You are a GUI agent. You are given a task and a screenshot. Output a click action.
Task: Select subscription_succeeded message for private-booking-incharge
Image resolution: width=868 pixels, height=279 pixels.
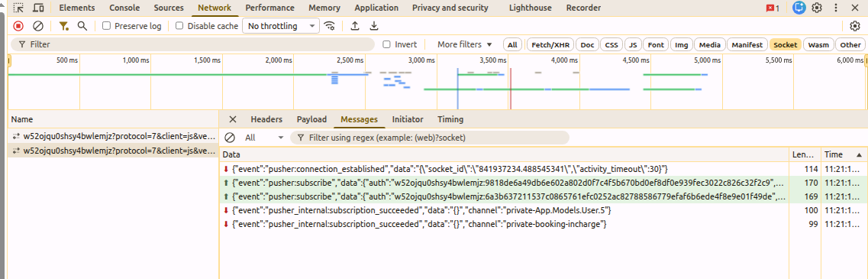[x=505, y=224]
